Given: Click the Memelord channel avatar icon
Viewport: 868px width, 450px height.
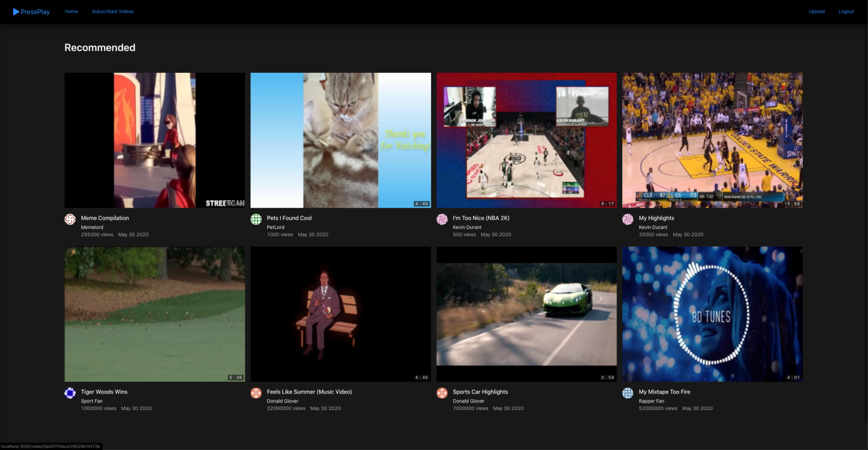Looking at the screenshot, I should click(x=70, y=219).
